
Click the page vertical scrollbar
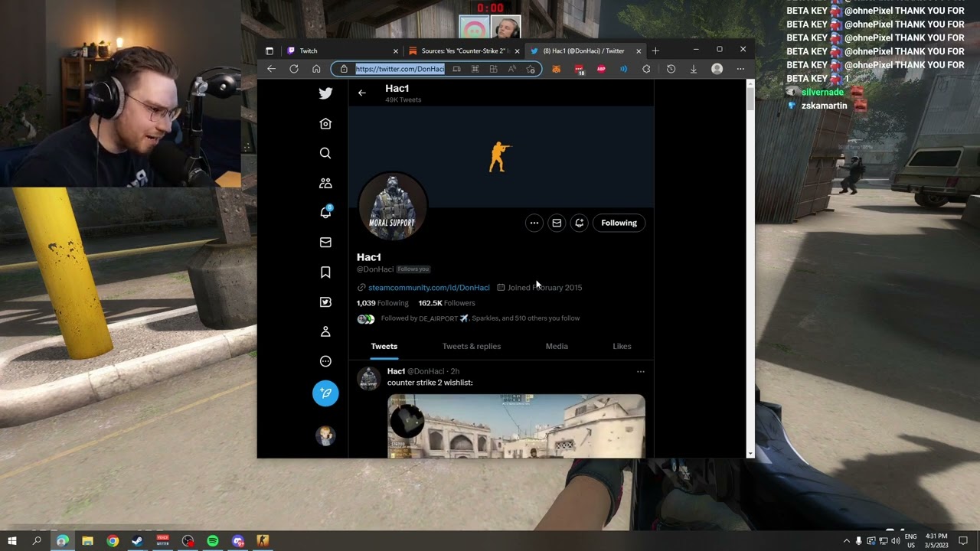(750, 99)
